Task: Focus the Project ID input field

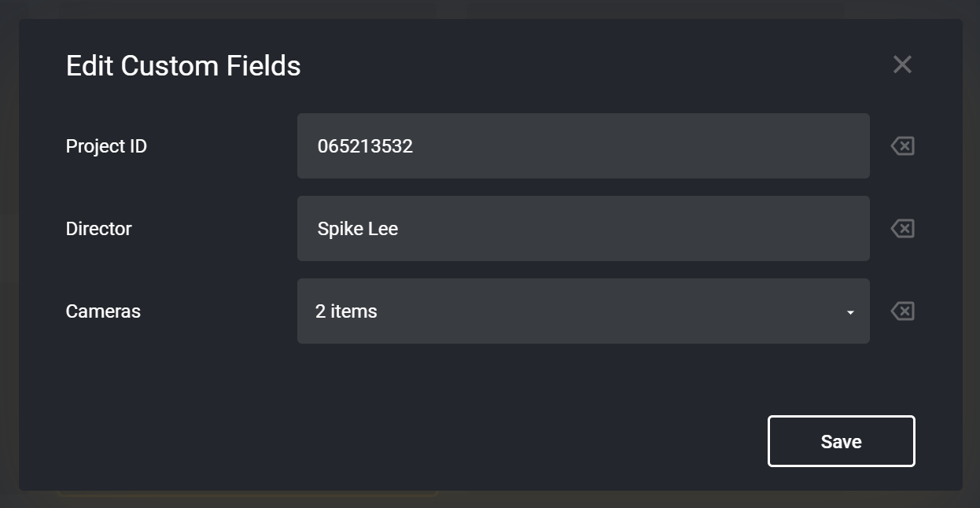Action: point(584,146)
